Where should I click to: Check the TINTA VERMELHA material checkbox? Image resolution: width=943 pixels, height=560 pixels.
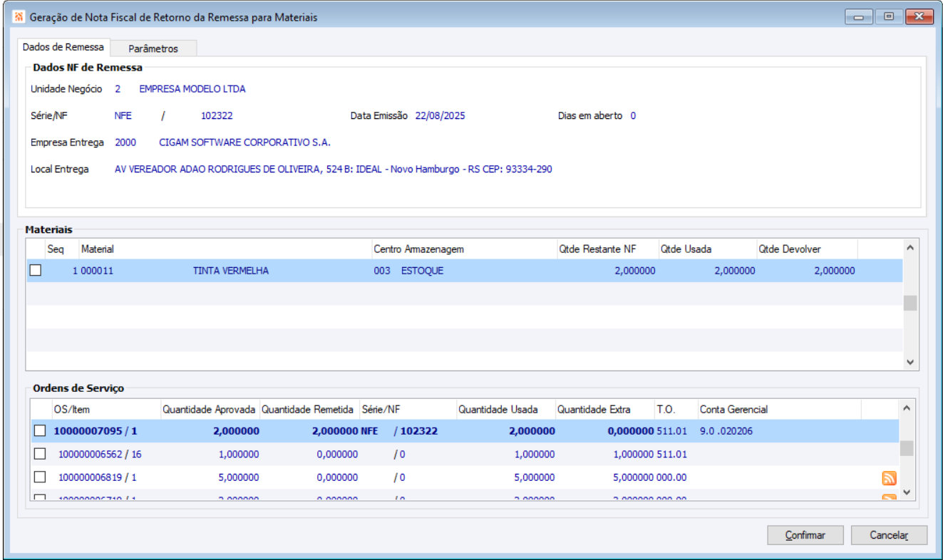click(35, 271)
